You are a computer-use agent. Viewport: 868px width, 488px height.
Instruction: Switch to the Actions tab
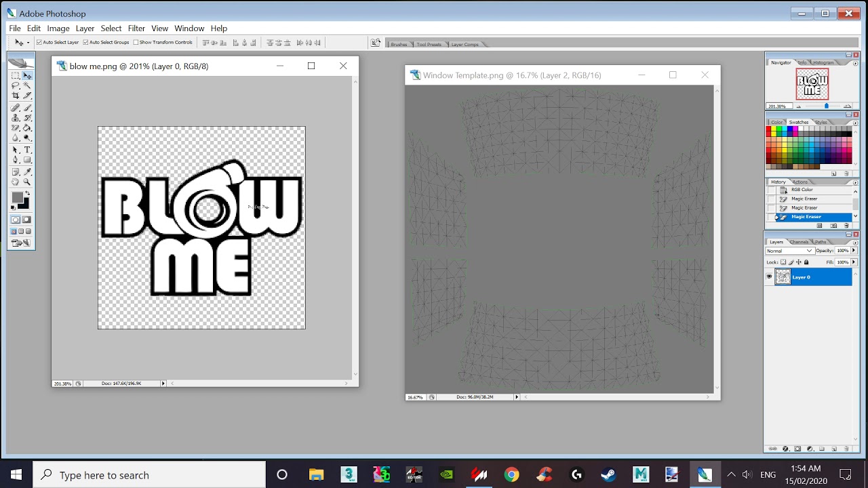point(800,182)
